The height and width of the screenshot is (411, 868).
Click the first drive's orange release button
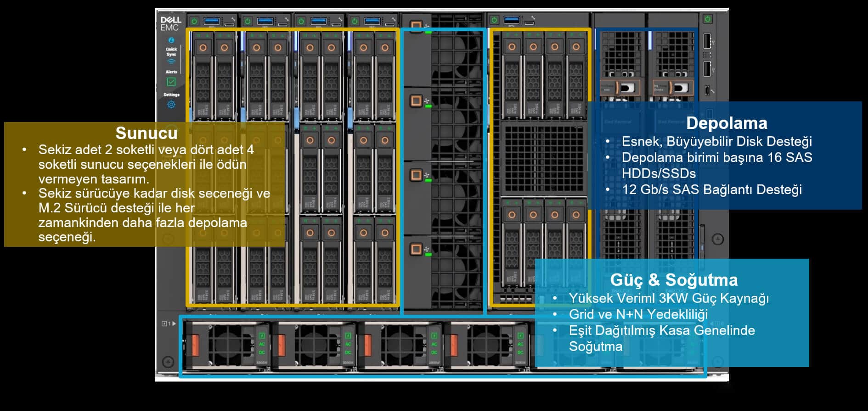coord(203,48)
